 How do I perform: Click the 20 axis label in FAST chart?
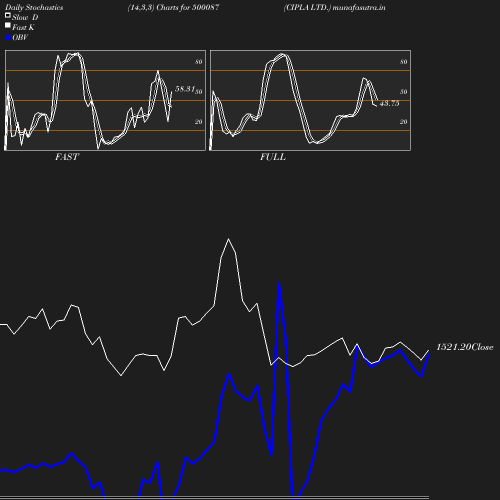coord(199,122)
